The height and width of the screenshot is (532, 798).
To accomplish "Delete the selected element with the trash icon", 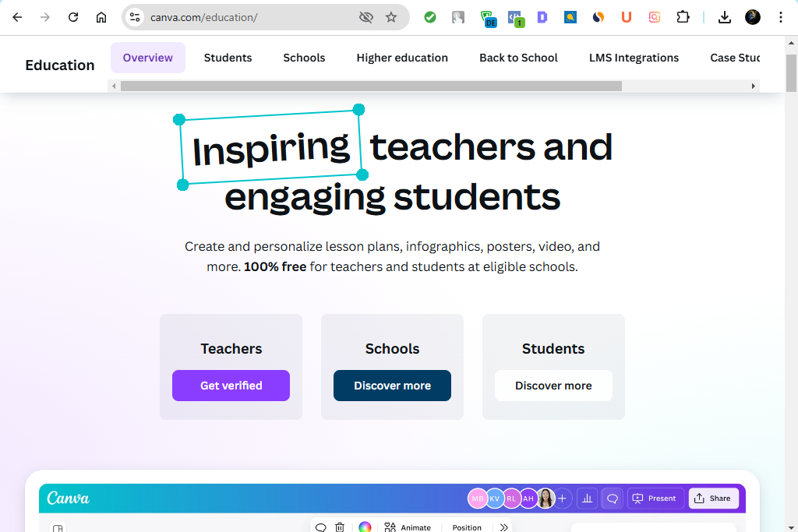I will click(340, 527).
